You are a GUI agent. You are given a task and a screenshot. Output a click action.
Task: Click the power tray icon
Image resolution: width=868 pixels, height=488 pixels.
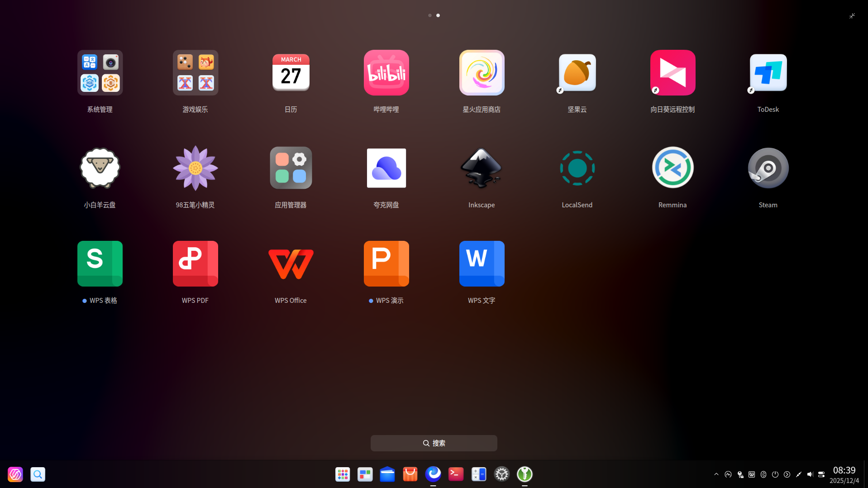click(775, 474)
